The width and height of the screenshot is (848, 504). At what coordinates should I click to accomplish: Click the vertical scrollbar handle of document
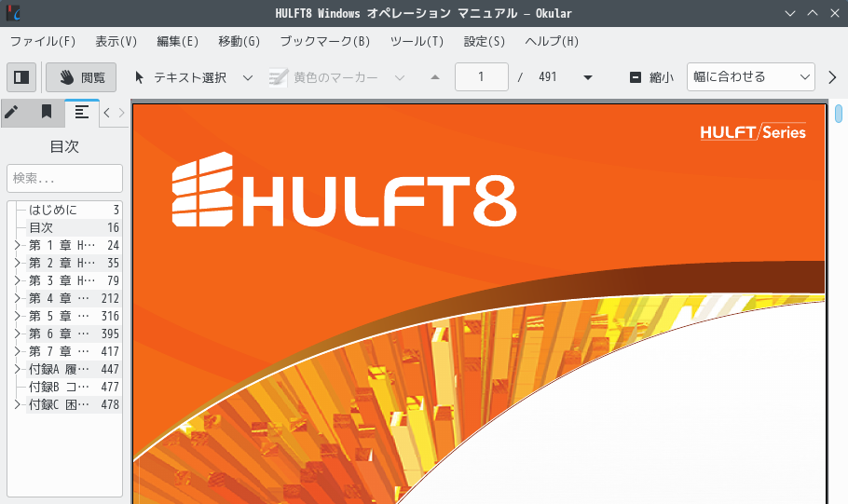[x=839, y=114]
